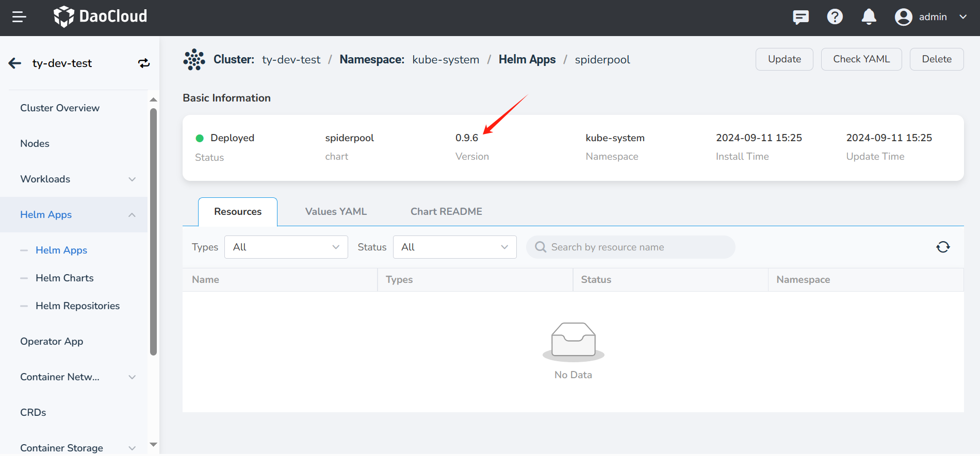Open the notifications bell
The height and width of the screenshot is (456, 980).
pos(869,17)
